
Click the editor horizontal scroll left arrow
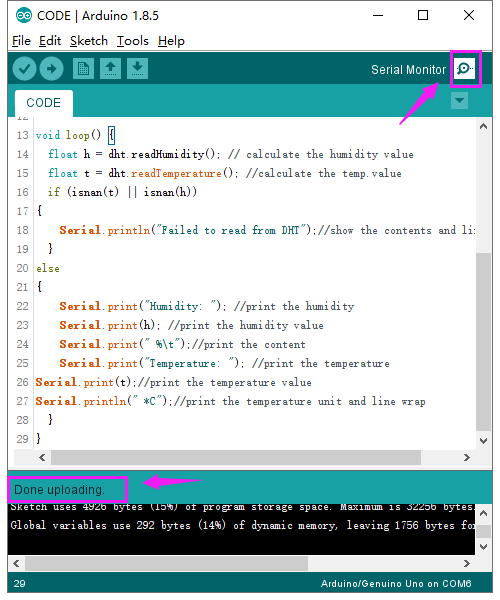[42, 457]
